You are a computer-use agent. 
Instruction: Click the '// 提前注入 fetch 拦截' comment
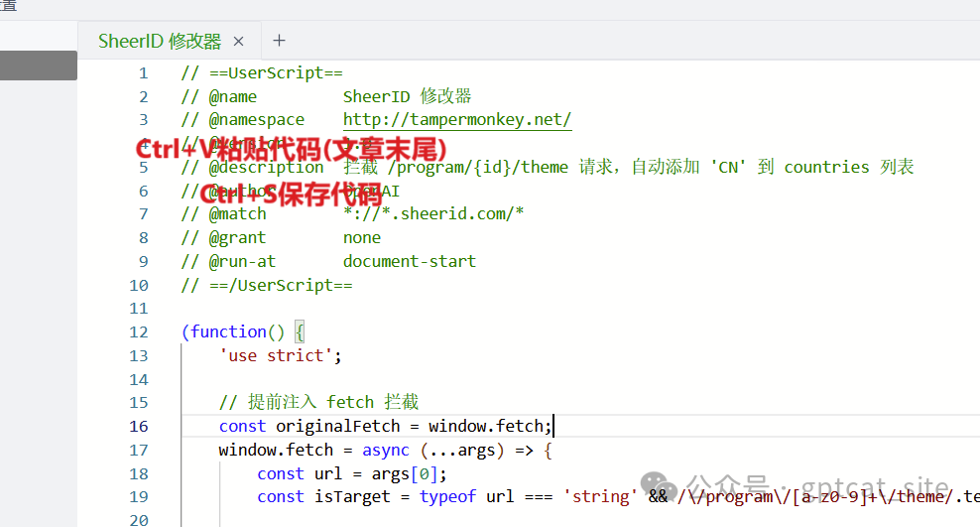tap(318, 402)
